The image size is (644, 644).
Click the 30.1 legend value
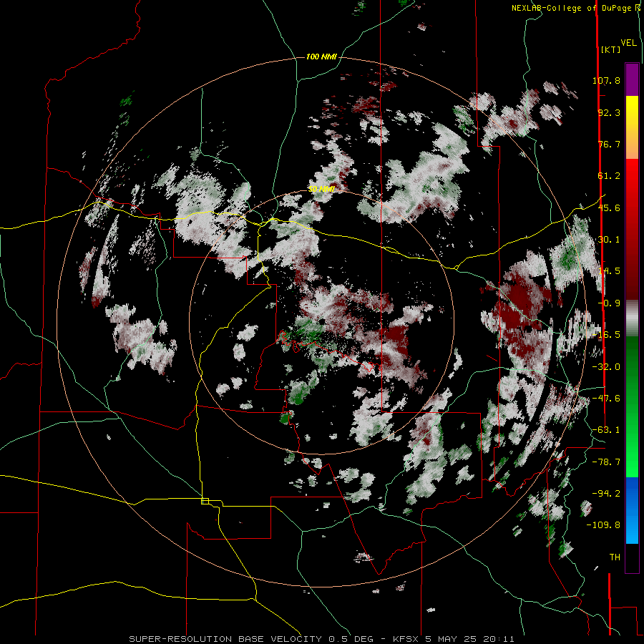(609, 240)
